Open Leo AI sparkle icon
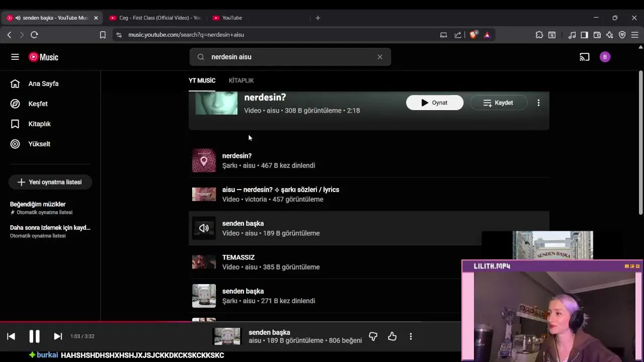The width and height of the screenshot is (644, 362). click(x=610, y=35)
